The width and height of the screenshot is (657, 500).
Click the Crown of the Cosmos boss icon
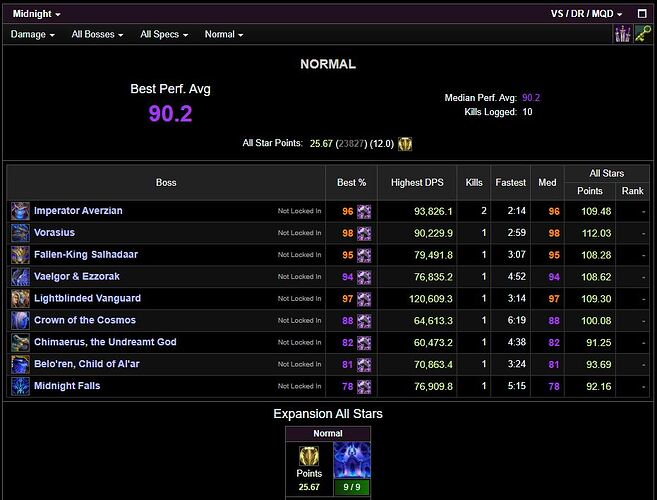pos(20,320)
